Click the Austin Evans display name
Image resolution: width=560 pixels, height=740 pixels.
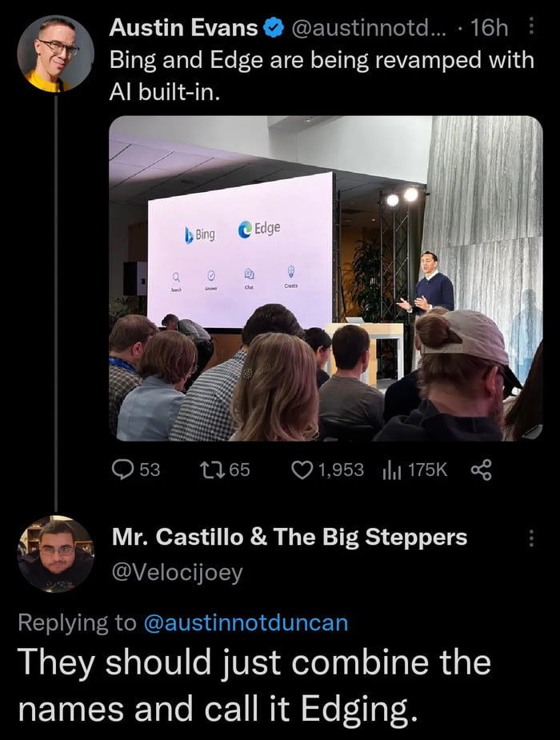point(183,29)
